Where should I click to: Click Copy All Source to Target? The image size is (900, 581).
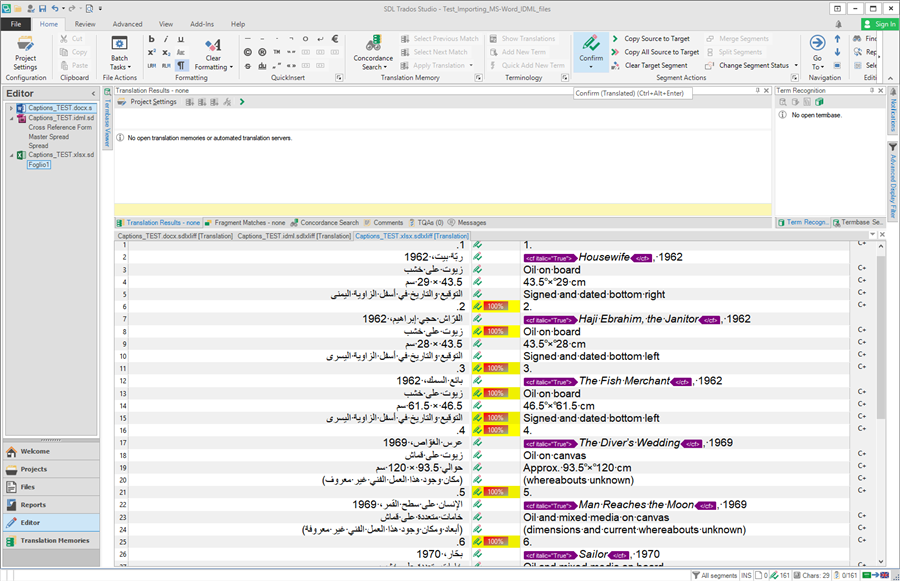[655, 52]
